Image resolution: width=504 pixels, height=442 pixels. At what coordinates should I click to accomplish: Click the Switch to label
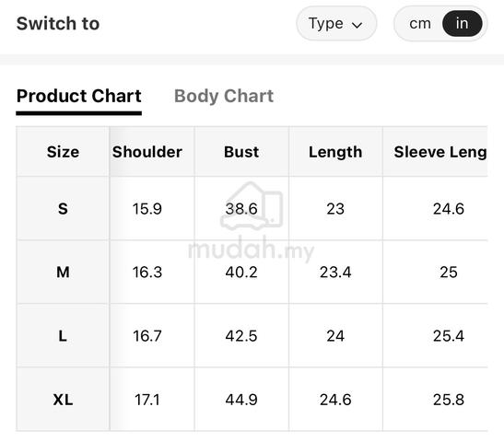click(58, 23)
